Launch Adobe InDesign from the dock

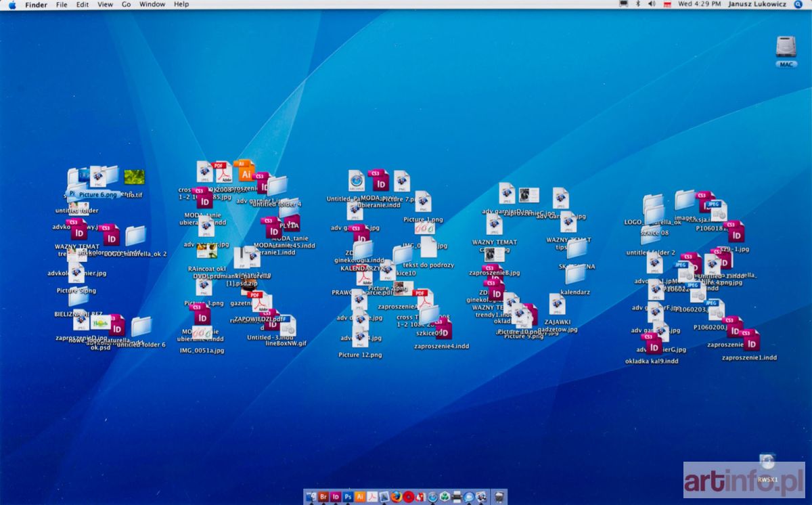(336, 497)
